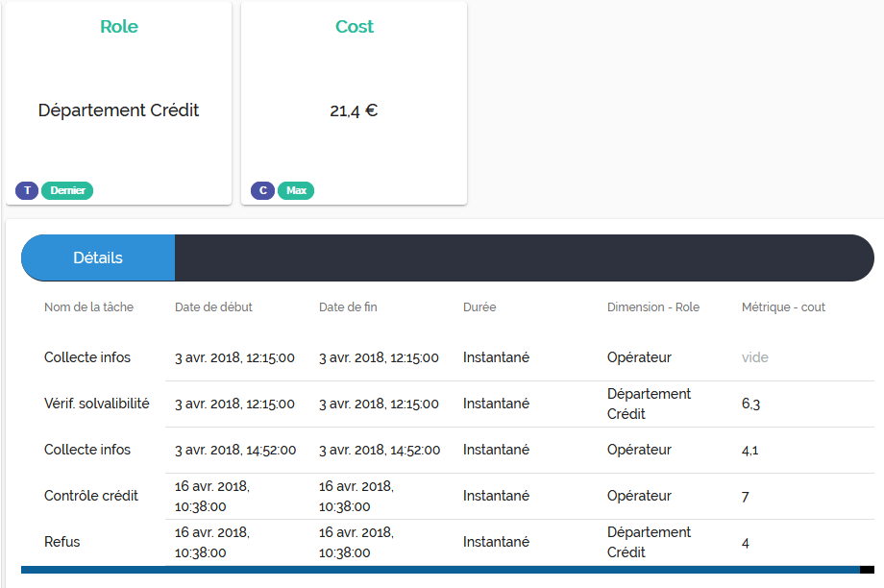
Task: Select the Dimension - Role column header
Action: click(x=653, y=307)
